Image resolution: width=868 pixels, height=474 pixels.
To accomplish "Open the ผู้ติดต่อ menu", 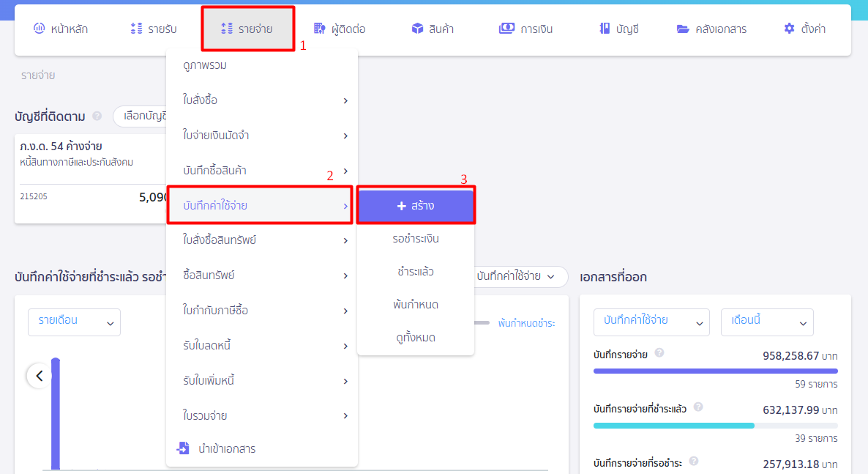I will [340, 29].
